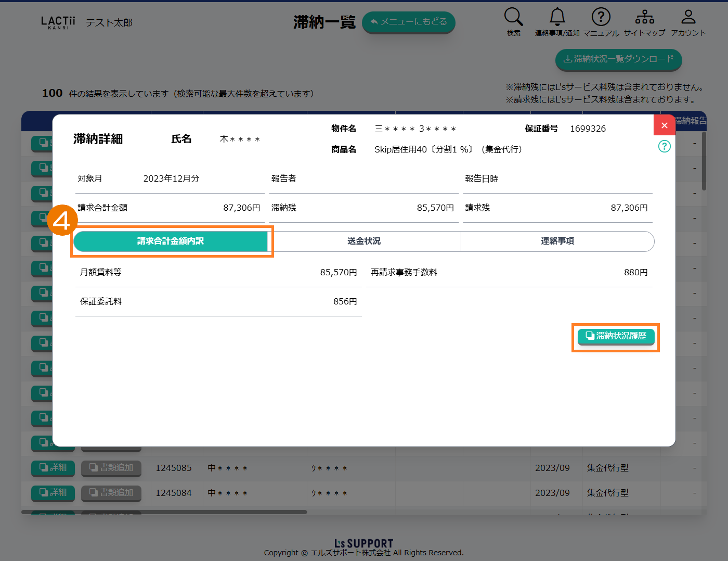Click 書類追加 for row 1245085
The image size is (728, 561).
tap(111, 468)
